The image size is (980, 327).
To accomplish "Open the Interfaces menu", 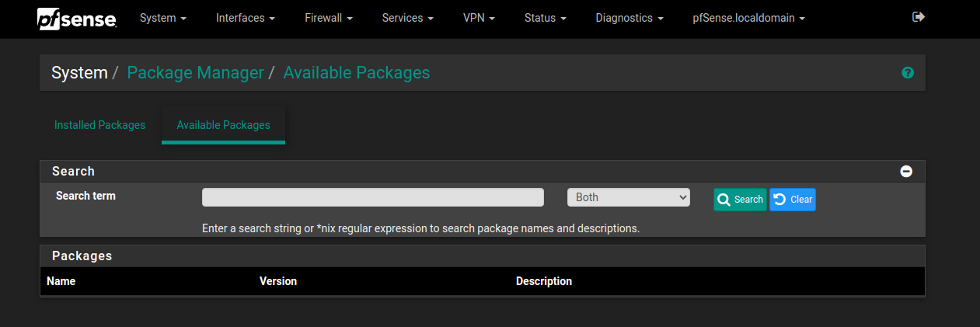I will coord(246,17).
